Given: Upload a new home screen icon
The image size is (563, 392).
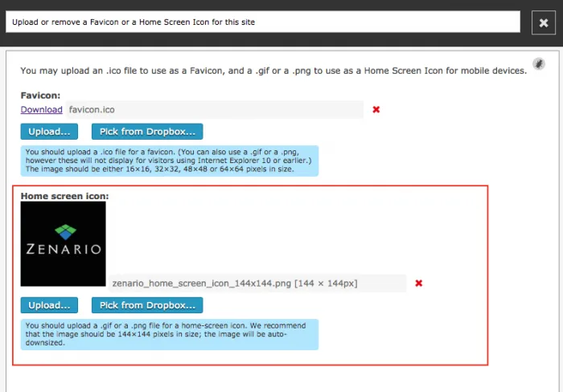Looking at the screenshot, I should pyautogui.click(x=49, y=305).
